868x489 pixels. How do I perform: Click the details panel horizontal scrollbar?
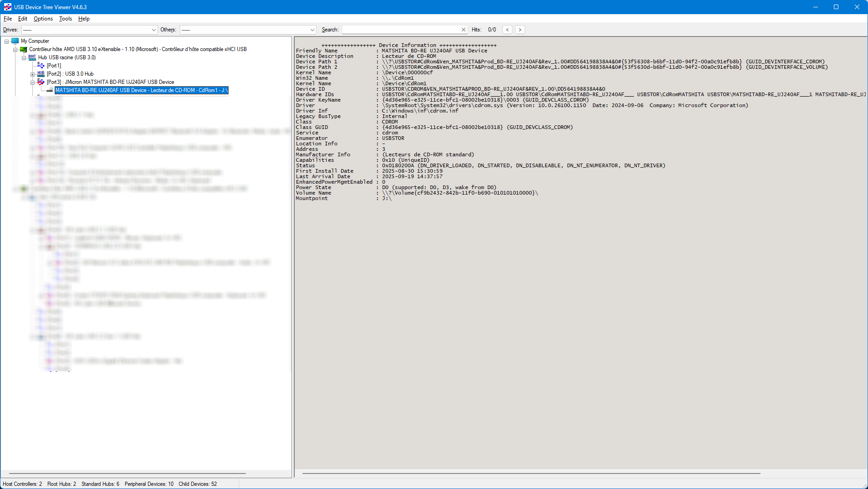[531, 474]
